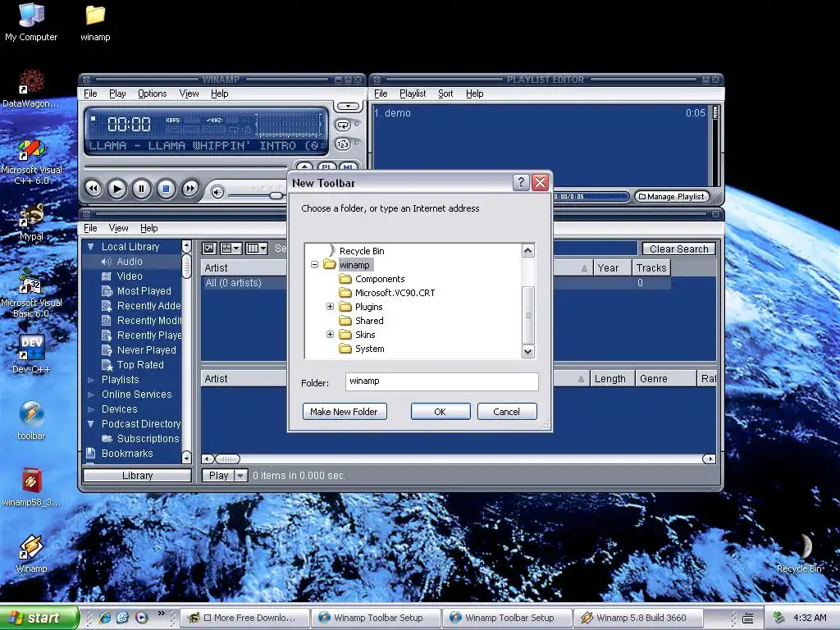Open Playlist Editor Playlist menu
This screenshot has height=630, width=840.
tap(413, 94)
